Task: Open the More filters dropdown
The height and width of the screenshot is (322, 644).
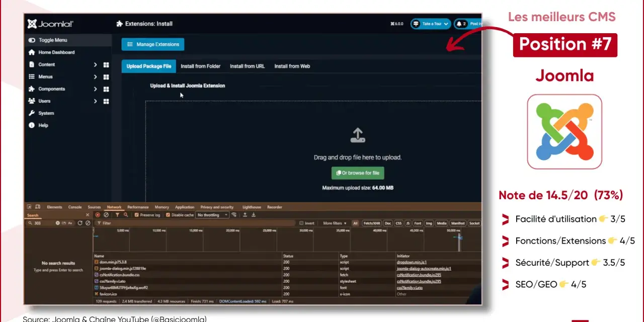Action: [x=335, y=223]
